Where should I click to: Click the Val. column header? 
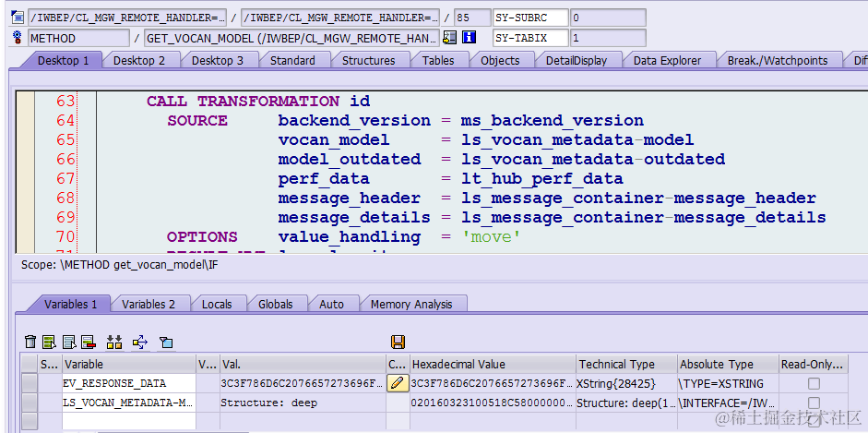[x=303, y=365]
